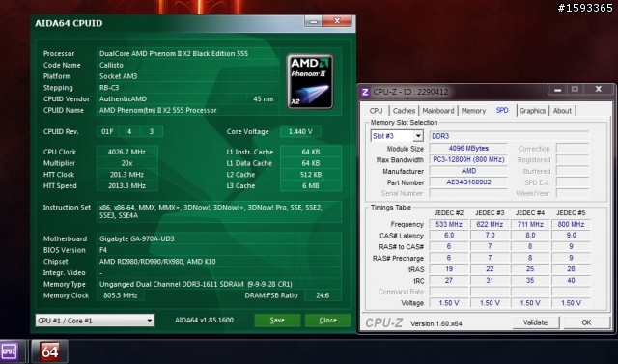Image resolution: width=618 pixels, height=364 pixels.
Task: Click the JEDEC #3 tRC value 31
Action: tap(490, 281)
